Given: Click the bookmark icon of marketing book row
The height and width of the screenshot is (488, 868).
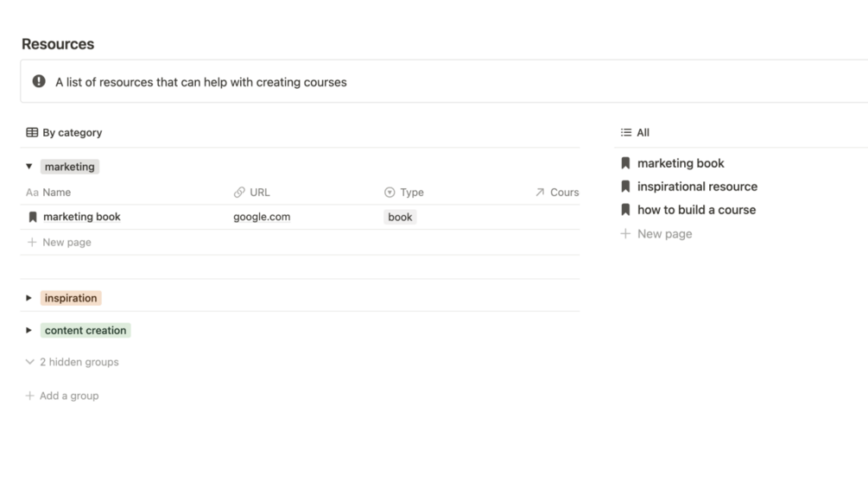Looking at the screenshot, I should (33, 217).
